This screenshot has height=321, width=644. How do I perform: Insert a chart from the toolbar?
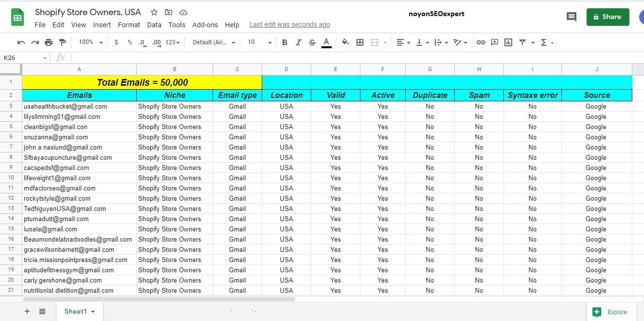tap(508, 42)
